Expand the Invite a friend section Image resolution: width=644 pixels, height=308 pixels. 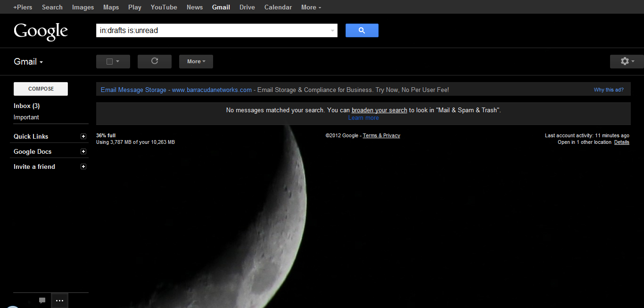click(83, 166)
